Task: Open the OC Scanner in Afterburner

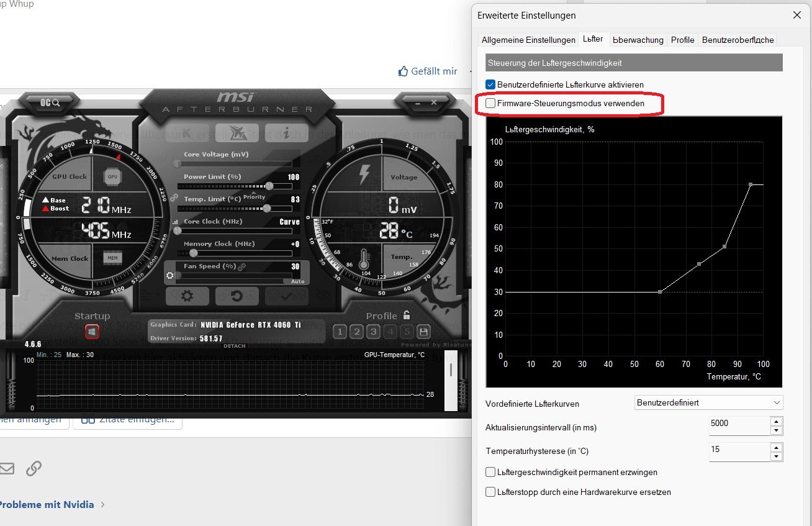Action: point(50,102)
